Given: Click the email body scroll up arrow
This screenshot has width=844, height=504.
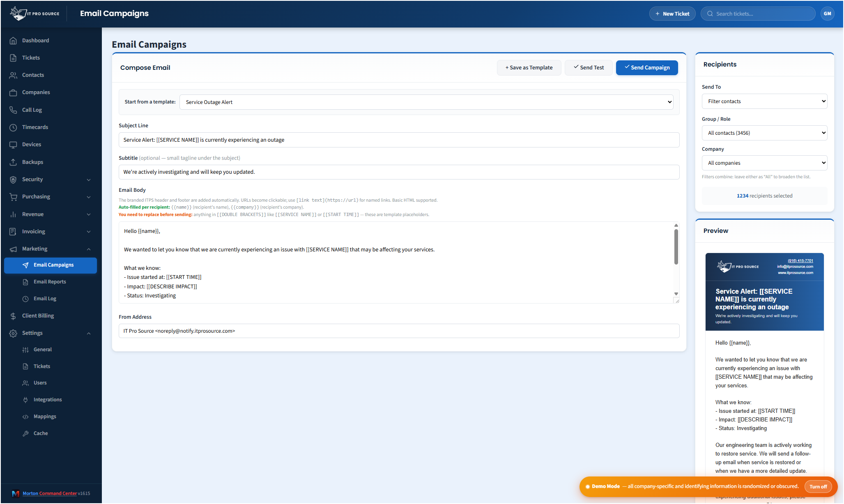Looking at the screenshot, I should pyautogui.click(x=676, y=226).
